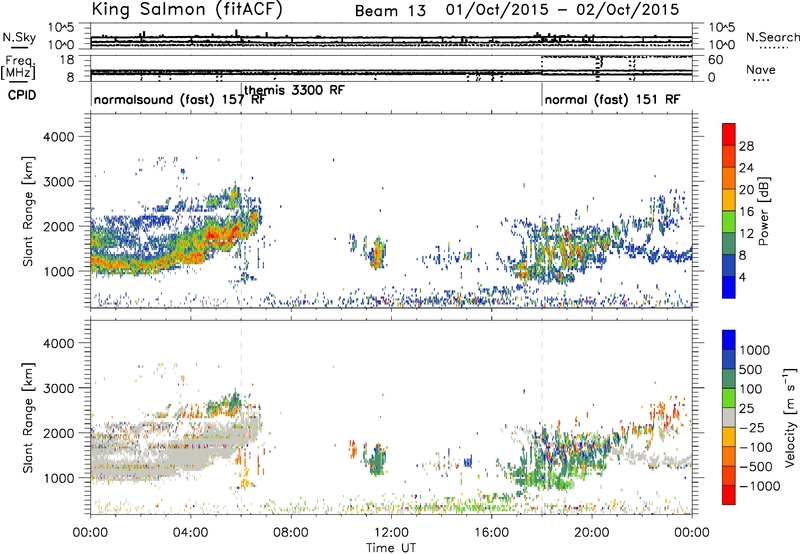Viewport: 800px width, 554px height.
Task: Click the left '10^5' noise axis tick
Action: [x=61, y=28]
